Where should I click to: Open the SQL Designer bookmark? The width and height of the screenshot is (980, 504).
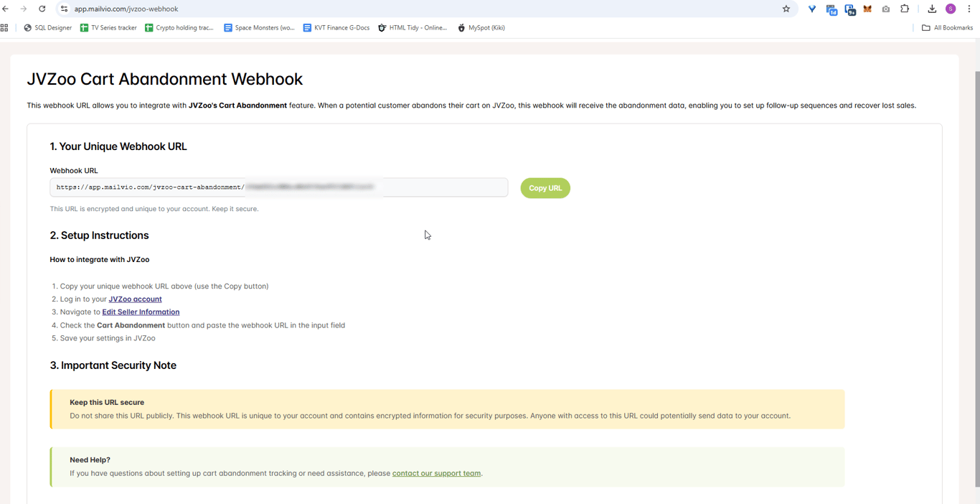click(47, 28)
